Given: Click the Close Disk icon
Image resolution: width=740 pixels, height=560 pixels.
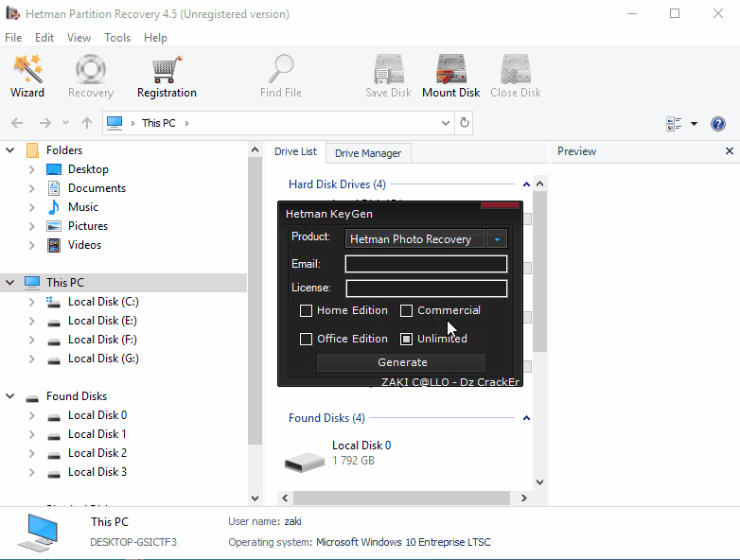Looking at the screenshot, I should tap(516, 69).
